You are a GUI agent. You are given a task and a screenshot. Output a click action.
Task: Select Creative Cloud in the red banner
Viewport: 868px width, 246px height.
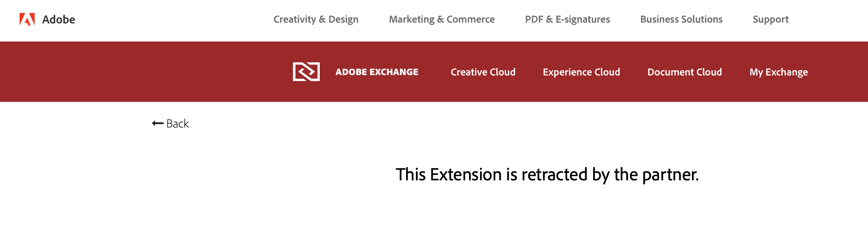coord(483,72)
